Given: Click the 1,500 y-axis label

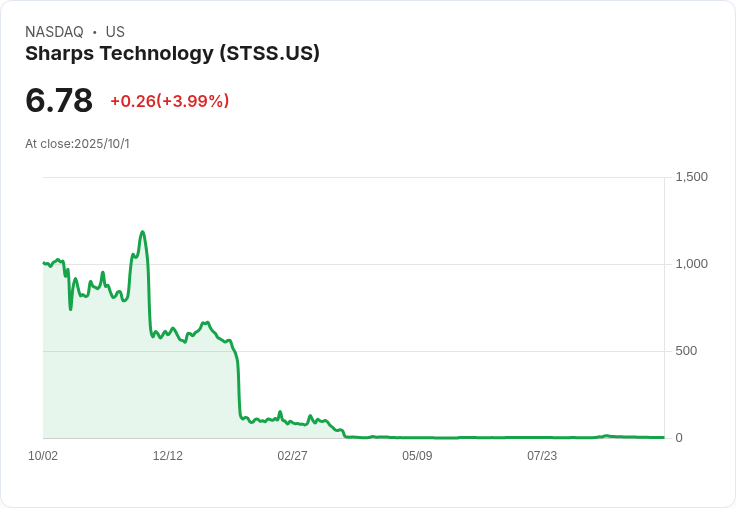Looking at the screenshot, I should click(691, 177).
